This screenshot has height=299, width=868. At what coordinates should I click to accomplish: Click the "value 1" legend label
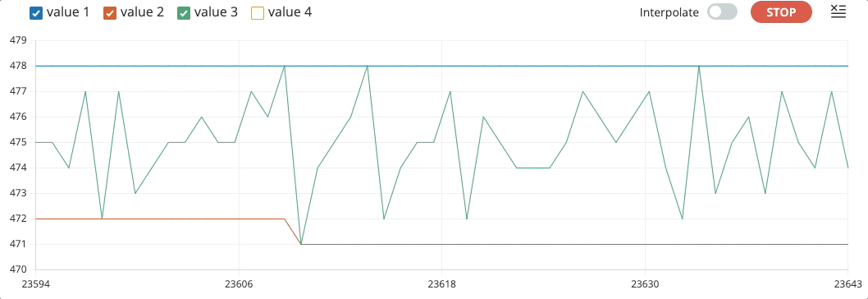tap(67, 12)
